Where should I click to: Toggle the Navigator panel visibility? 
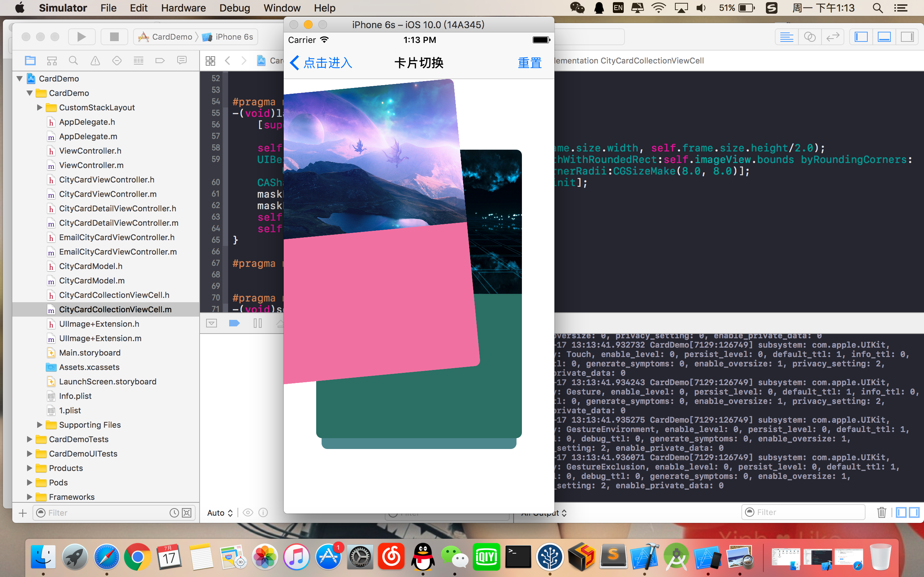[x=861, y=37]
